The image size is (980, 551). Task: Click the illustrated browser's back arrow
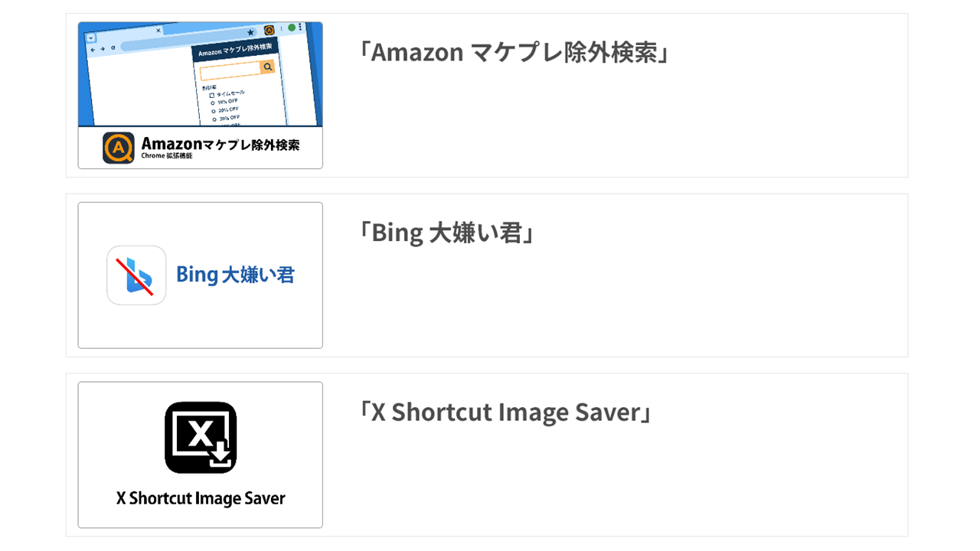(93, 48)
